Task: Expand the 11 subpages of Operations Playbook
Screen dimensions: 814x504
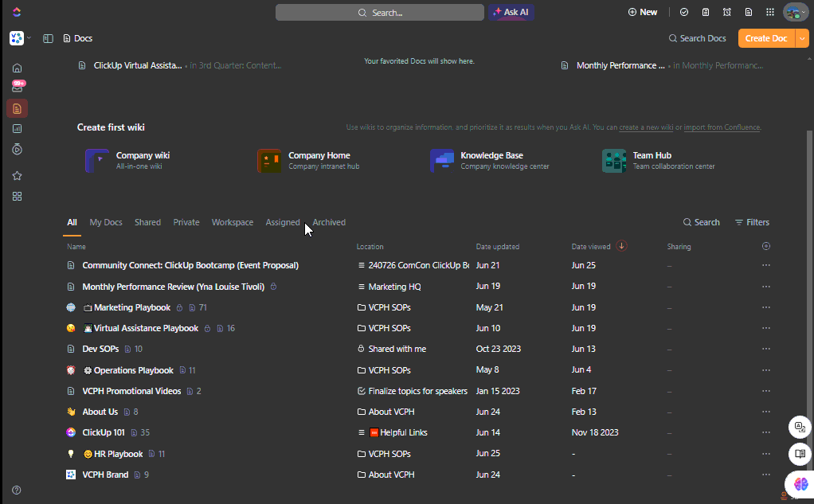Action: click(187, 370)
